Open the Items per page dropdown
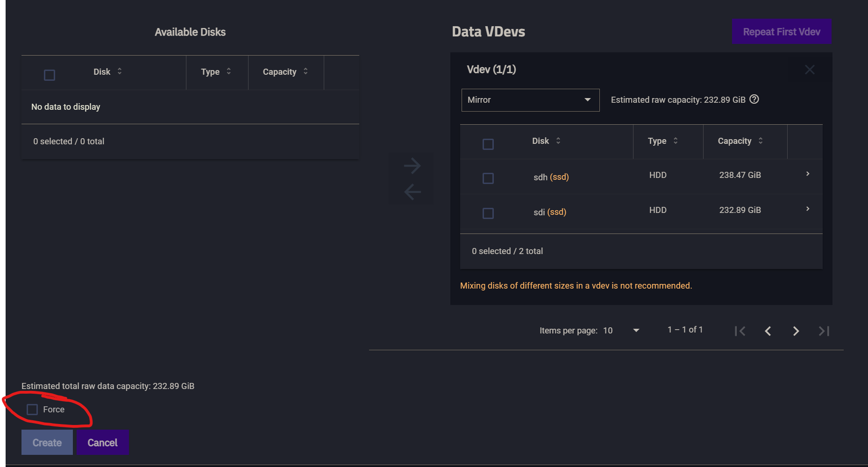 coord(621,331)
